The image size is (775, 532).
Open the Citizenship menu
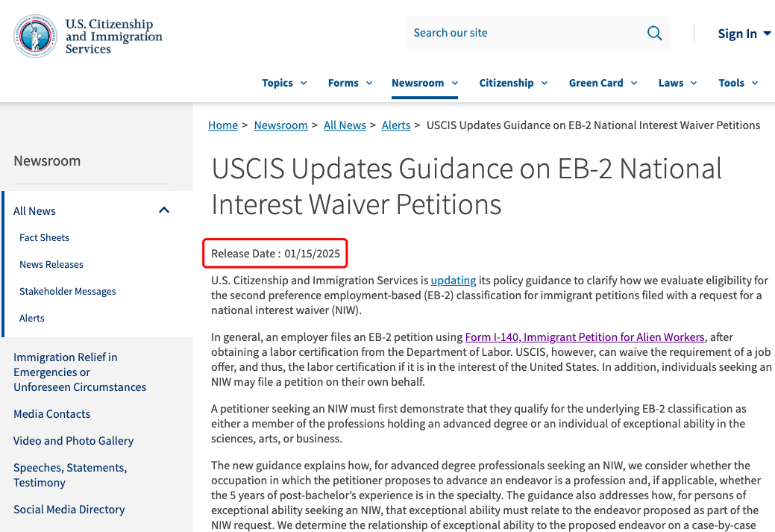click(x=513, y=83)
